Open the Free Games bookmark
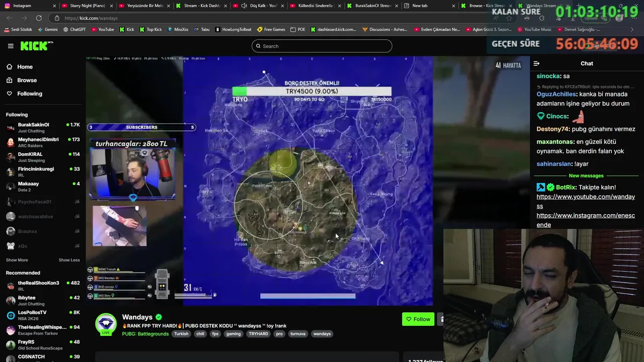 click(271, 29)
